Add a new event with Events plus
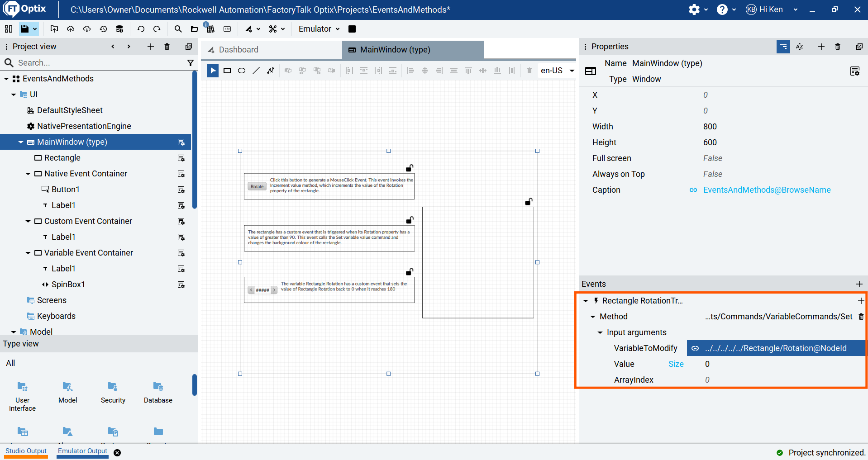Viewport: 868px width, 460px height. [x=859, y=284]
